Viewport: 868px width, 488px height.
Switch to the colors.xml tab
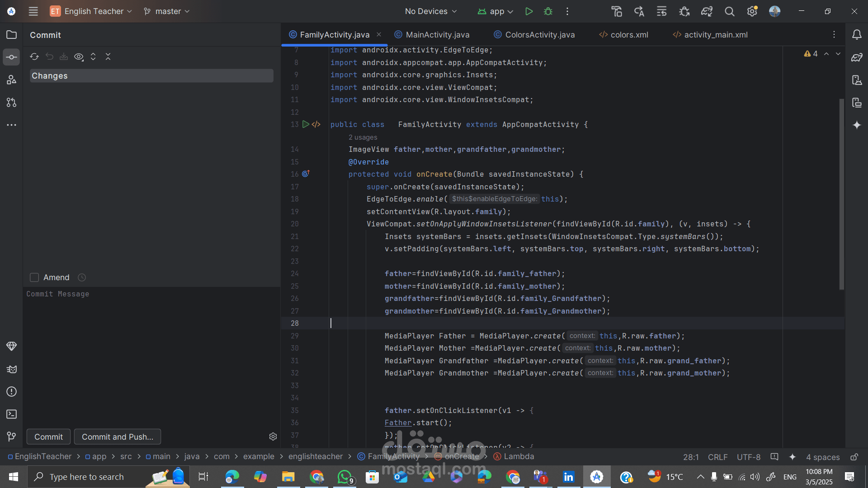629,35
